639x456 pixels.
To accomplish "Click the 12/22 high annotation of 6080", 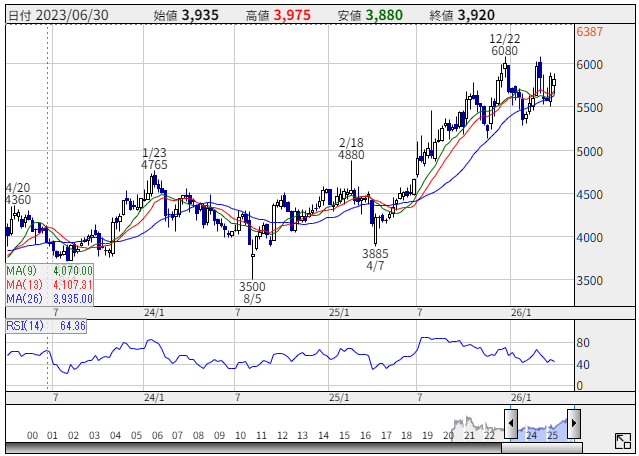I will (x=505, y=44).
